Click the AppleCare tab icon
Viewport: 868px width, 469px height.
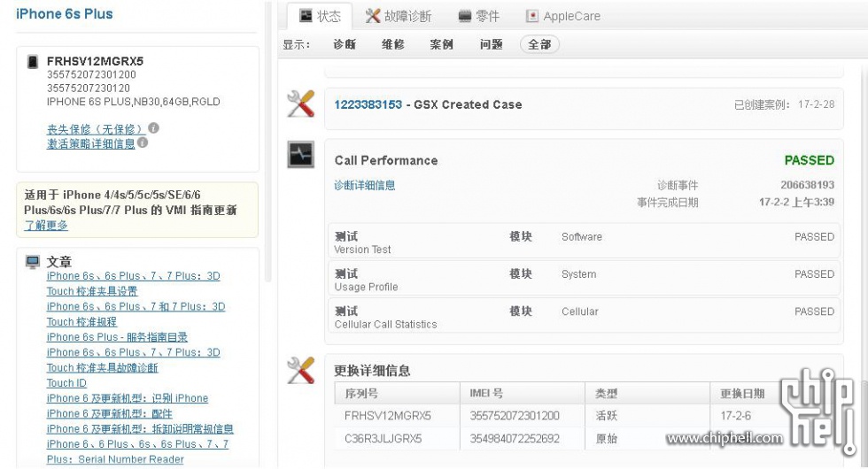click(532, 16)
